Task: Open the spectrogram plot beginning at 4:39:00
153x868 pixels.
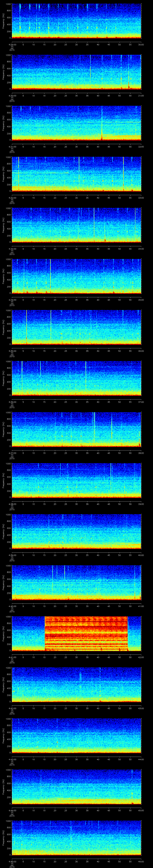Action: point(76,531)
